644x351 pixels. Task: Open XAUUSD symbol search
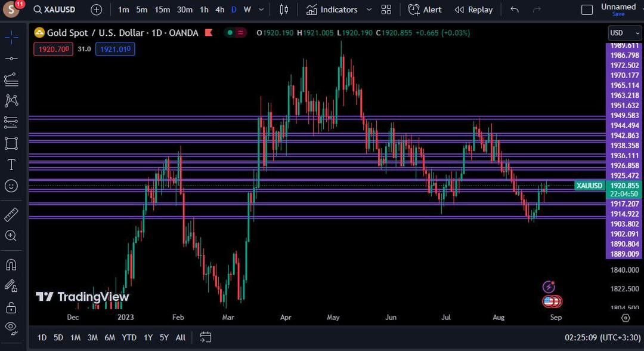tap(54, 10)
